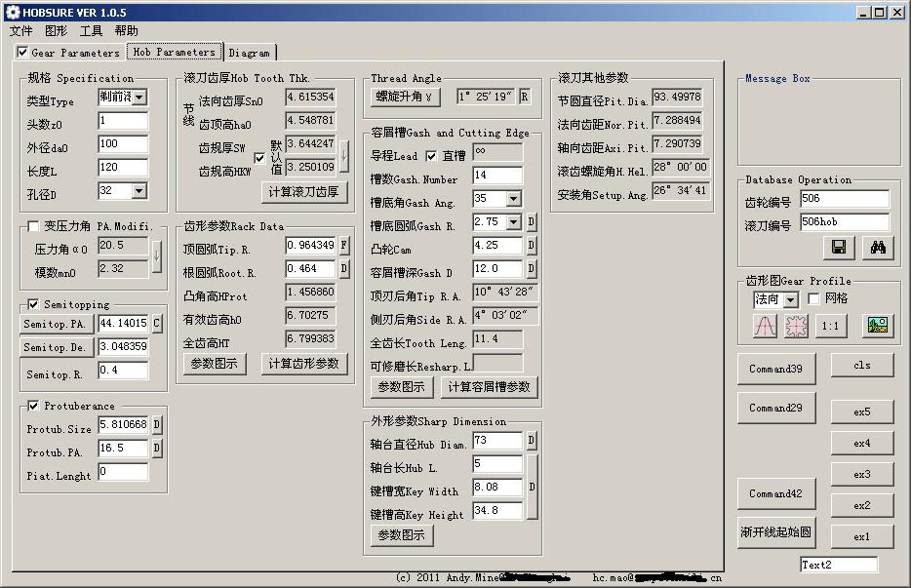
Task: Toggle the Protuberance checkbox
Action: tap(34, 406)
